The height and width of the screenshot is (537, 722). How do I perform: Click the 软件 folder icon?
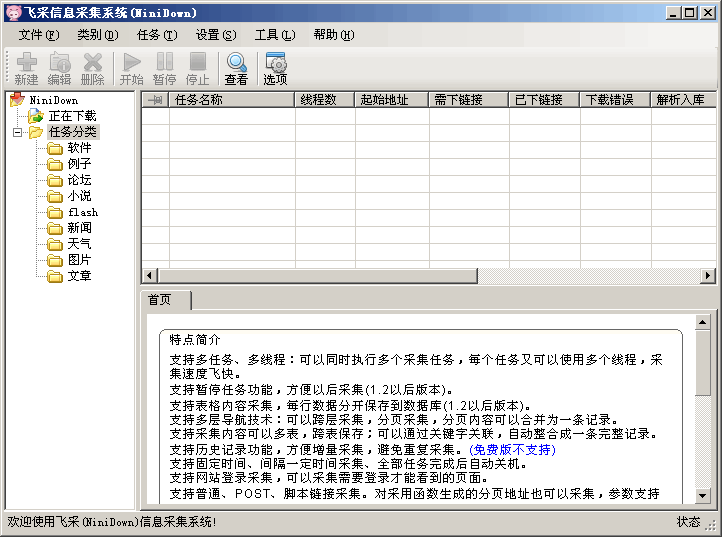point(55,148)
